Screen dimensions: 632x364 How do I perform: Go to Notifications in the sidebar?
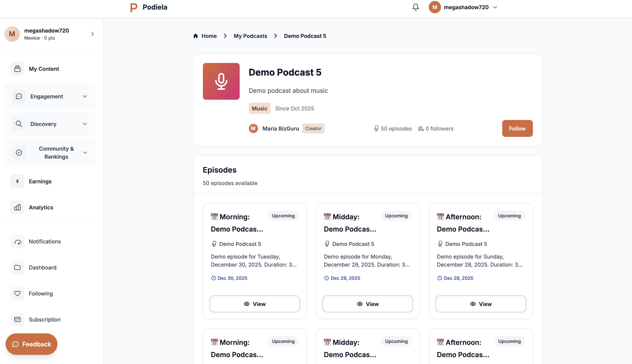coord(50,242)
